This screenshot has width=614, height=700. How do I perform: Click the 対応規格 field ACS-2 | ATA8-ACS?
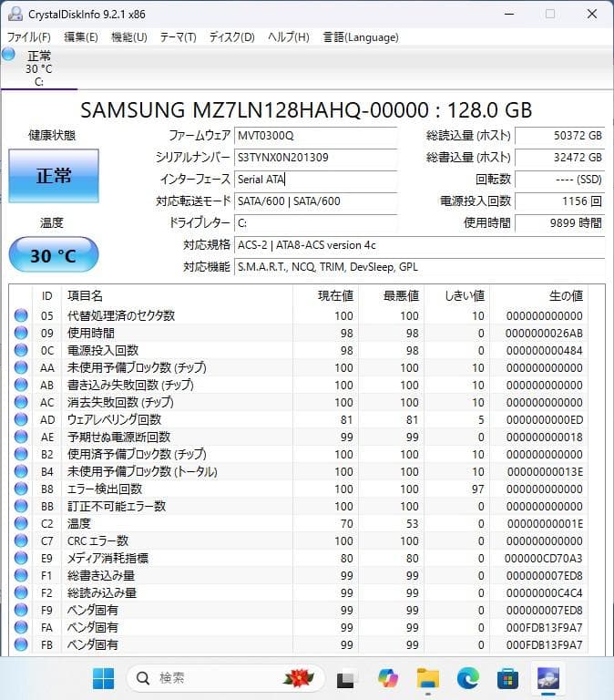(419, 245)
